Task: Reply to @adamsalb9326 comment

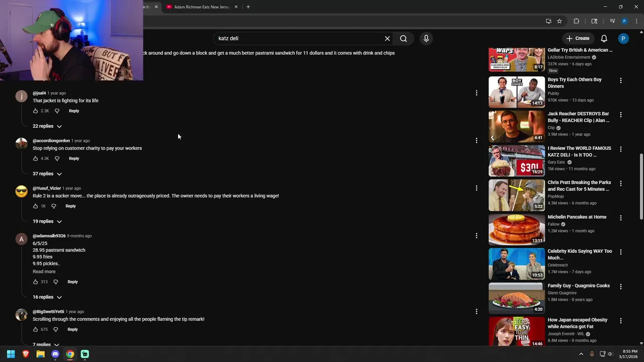Action: click(72, 282)
